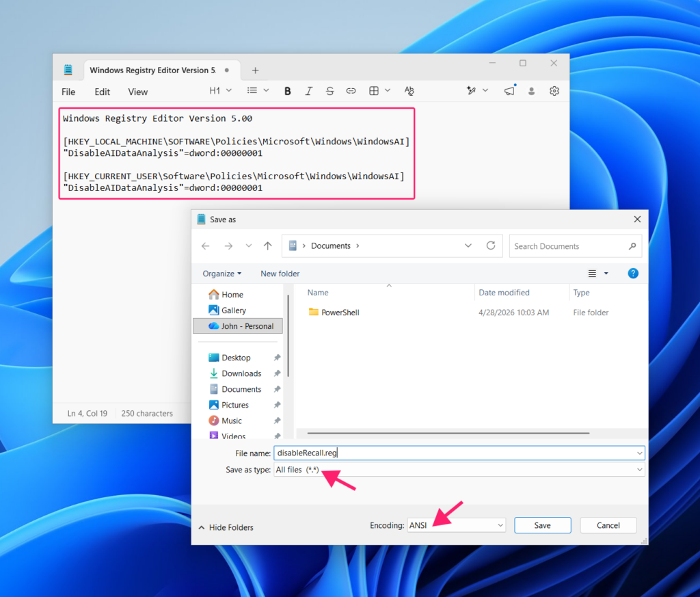The width and height of the screenshot is (700, 597).
Task: Open recent locations dropdown in navigation
Action: [249, 246]
